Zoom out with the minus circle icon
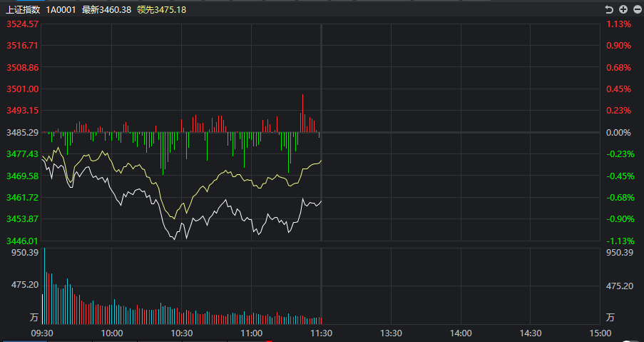The height and width of the screenshot is (342, 644). pos(637,9)
